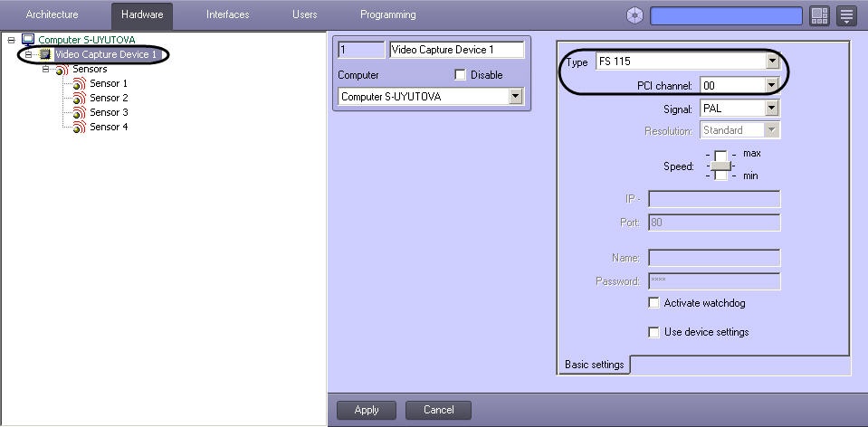
Task: Click the Port field showing 80
Action: tap(714, 223)
